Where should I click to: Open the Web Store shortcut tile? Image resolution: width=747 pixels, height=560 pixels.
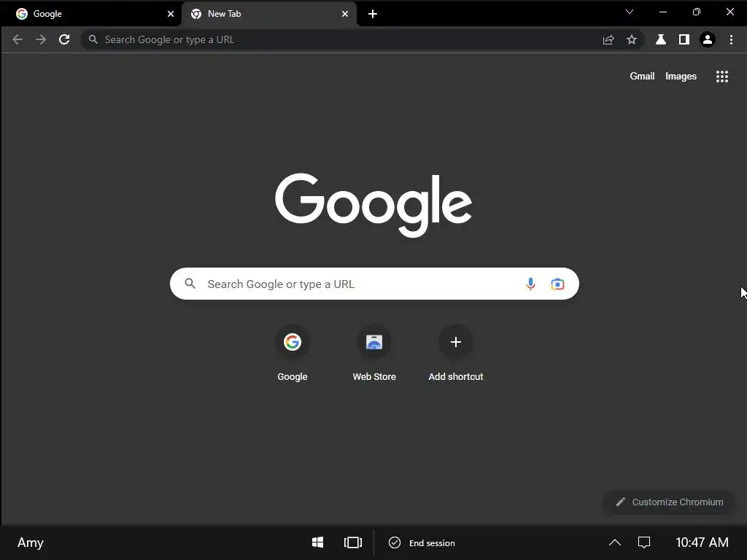click(x=374, y=354)
